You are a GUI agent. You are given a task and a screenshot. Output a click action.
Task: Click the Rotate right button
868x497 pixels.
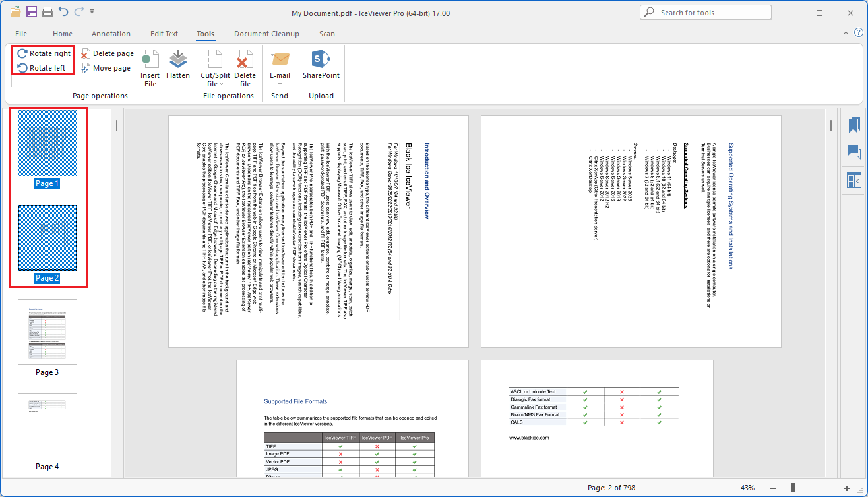point(44,53)
